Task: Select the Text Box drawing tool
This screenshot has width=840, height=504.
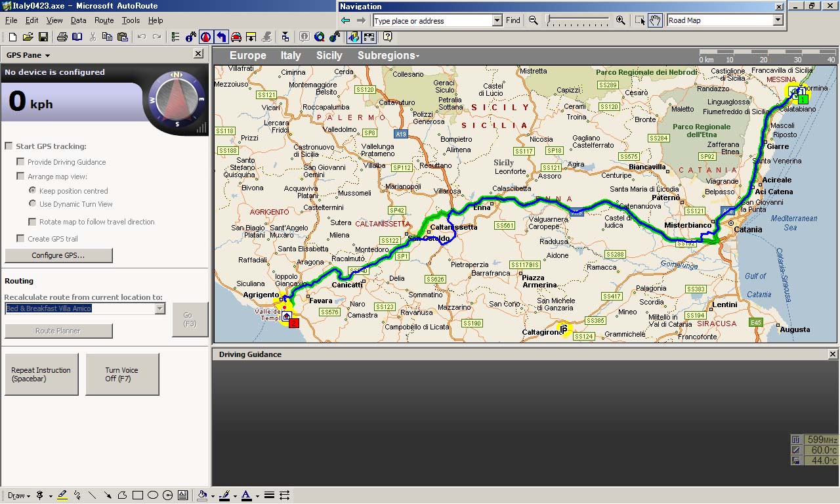Action: [x=182, y=495]
